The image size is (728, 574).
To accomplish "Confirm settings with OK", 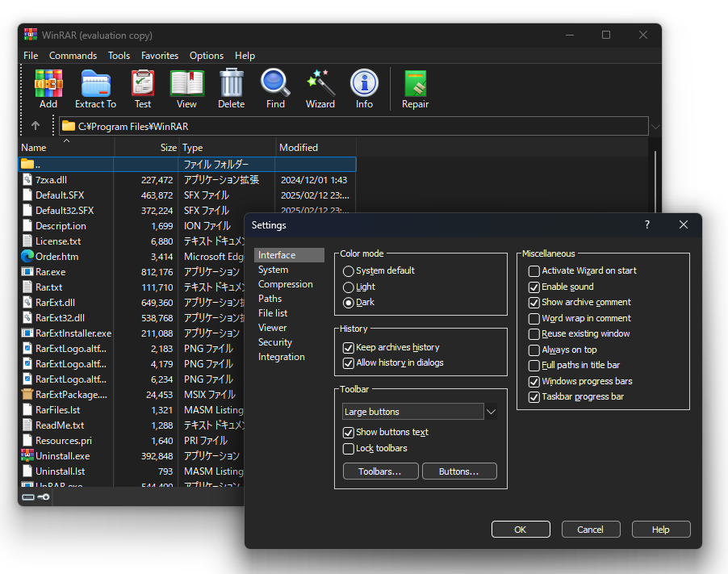I will (521, 530).
